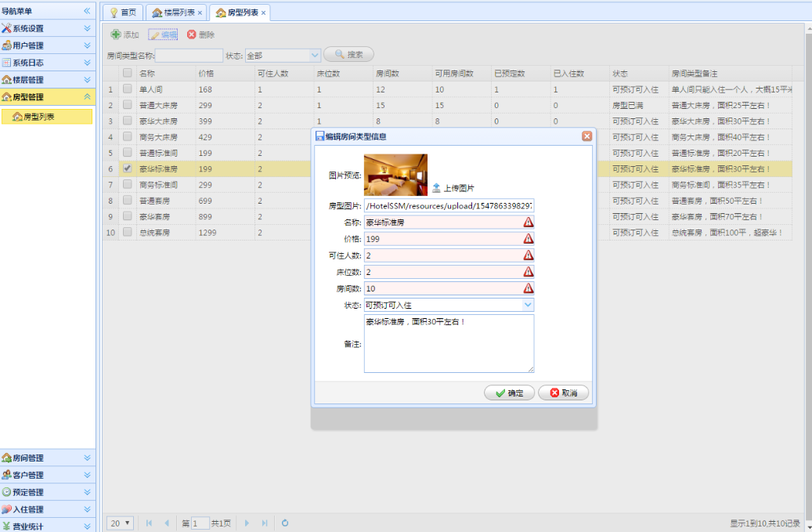Click the 删除 toolbar button

point(200,34)
